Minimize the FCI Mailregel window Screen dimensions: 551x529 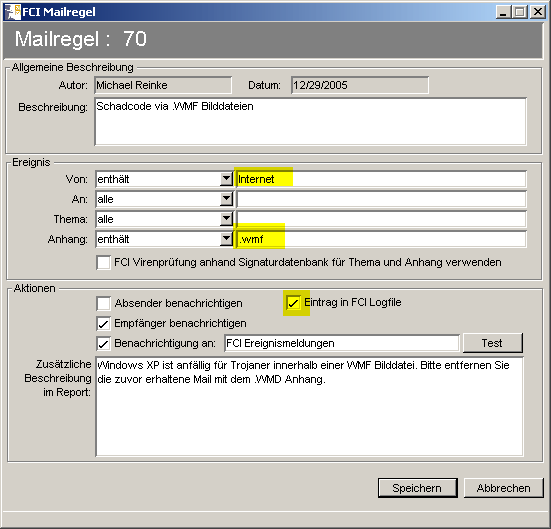[x=503, y=12]
